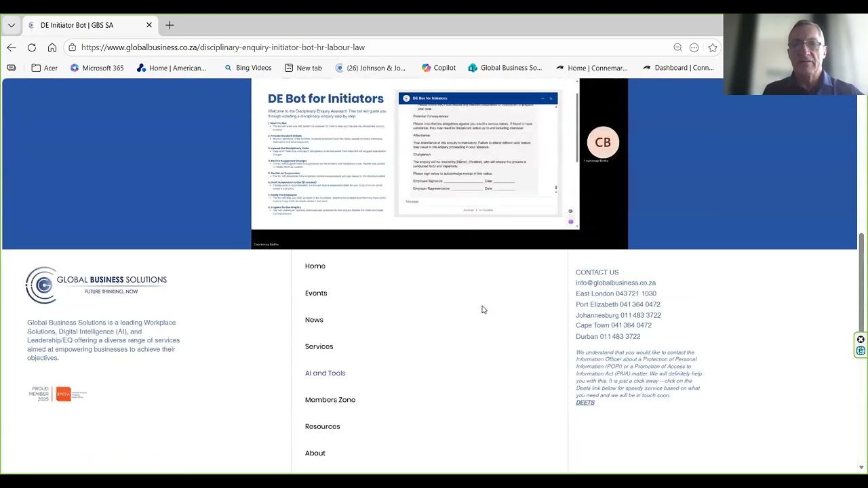This screenshot has width=868, height=488.
Task: Open the Global Business So... bookmark
Action: coord(505,68)
